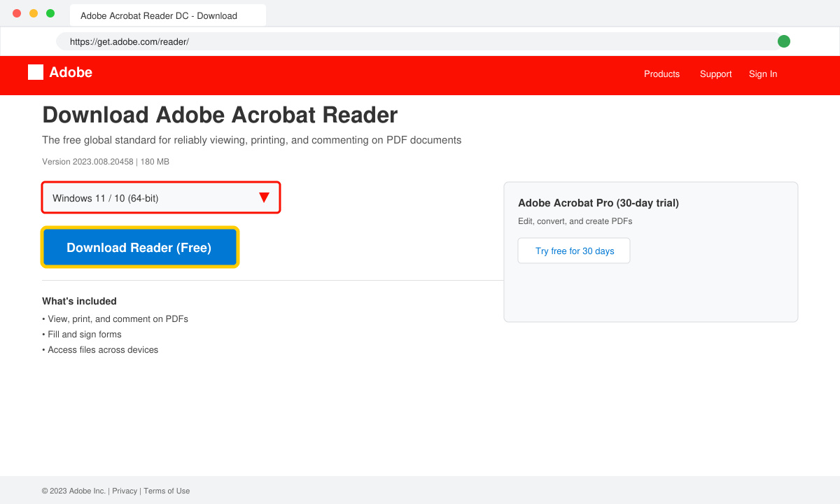Click Try free for 30 days
840x504 pixels.
574,251
